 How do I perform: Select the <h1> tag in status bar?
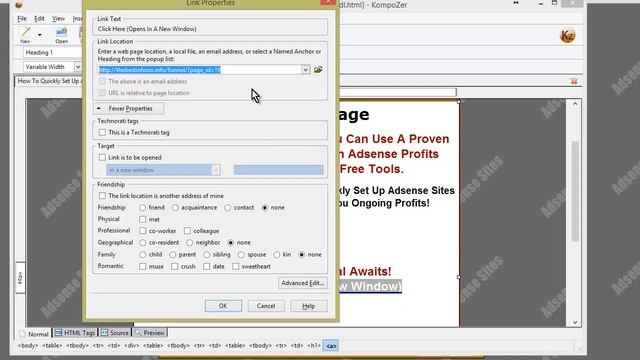pos(313,346)
